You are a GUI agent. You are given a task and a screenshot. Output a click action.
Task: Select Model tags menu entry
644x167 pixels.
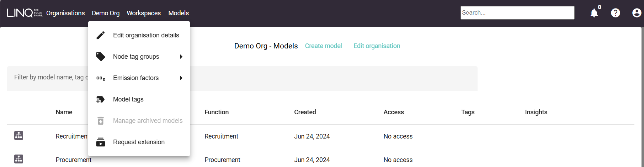click(x=128, y=99)
